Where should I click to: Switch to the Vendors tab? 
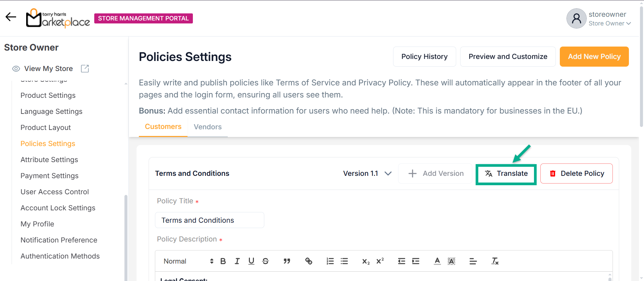pyautogui.click(x=208, y=127)
